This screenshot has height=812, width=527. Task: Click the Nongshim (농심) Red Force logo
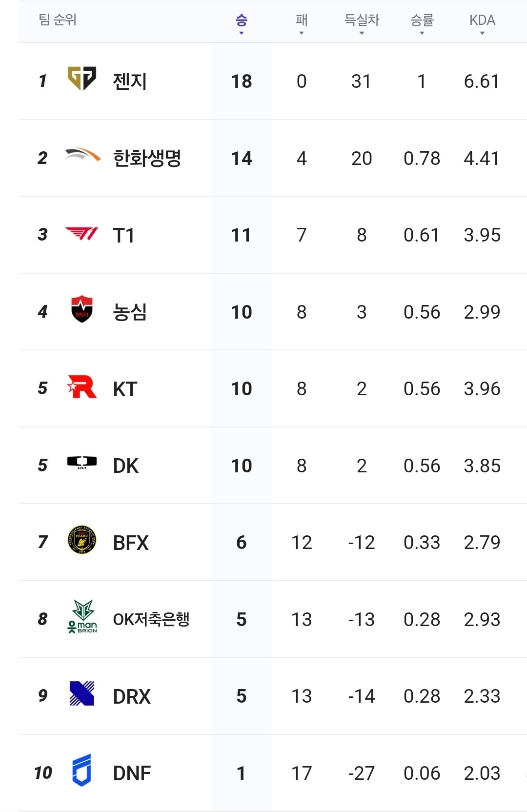click(81, 309)
